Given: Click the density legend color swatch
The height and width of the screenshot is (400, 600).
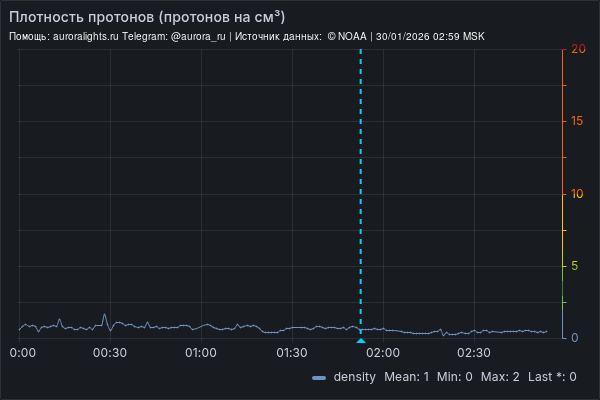Looking at the screenshot, I should [319, 378].
